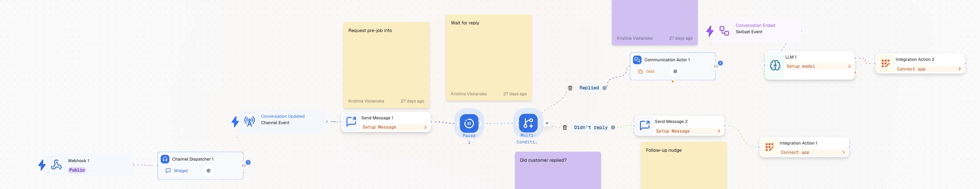
Task: Click the Integration Action 2 grid icon
Action: 885,63
